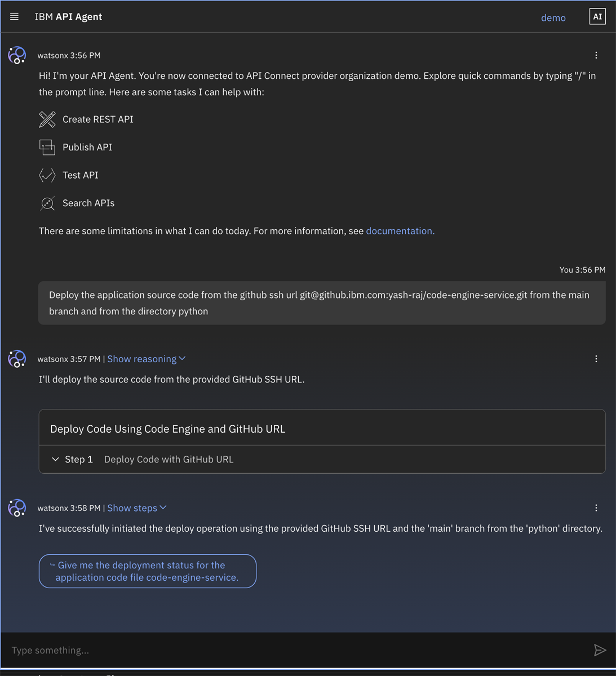Open Search APIs via magnifier icon
This screenshot has width=616, height=676.
coord(47,203)
